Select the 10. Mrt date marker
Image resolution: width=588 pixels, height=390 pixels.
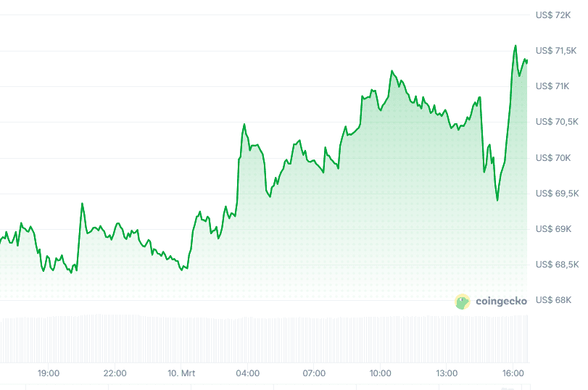pyautogui.click(x=180, y=373)
